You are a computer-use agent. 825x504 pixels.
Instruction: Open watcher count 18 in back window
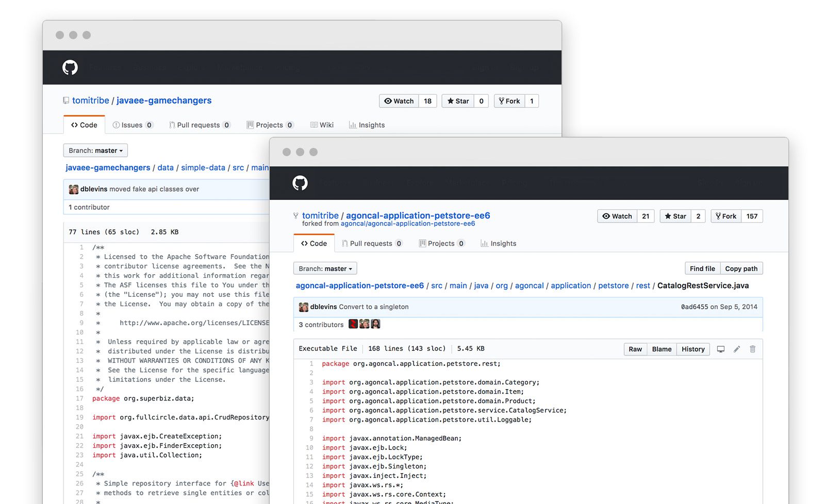click(427, 101)
